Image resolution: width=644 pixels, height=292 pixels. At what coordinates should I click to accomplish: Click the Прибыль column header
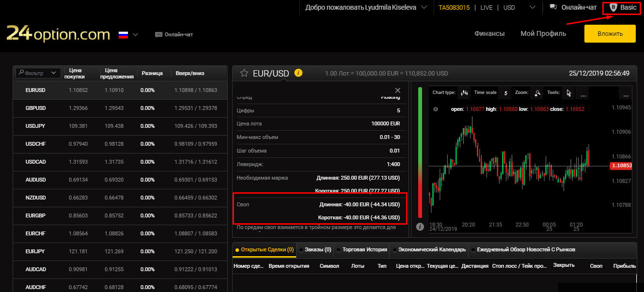[625, 266]
